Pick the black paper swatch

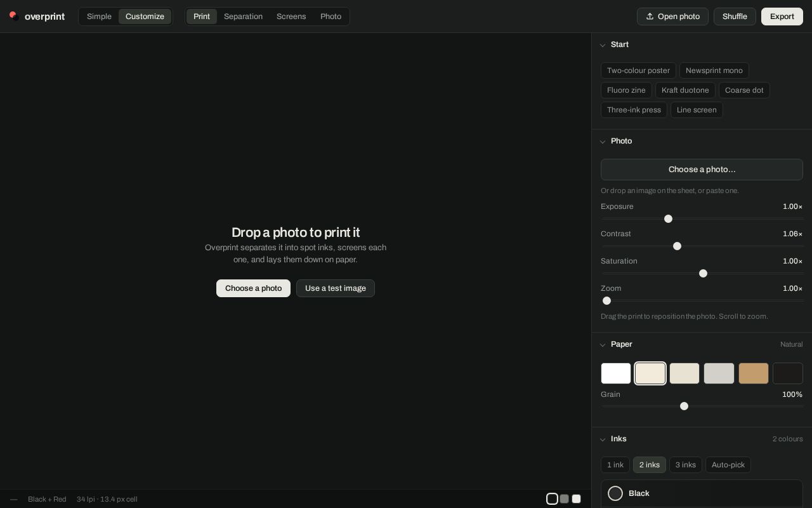[x=788, y=373]
